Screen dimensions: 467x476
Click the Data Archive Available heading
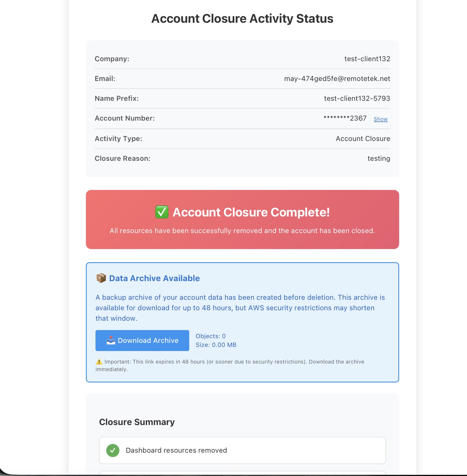pos(154,278)
